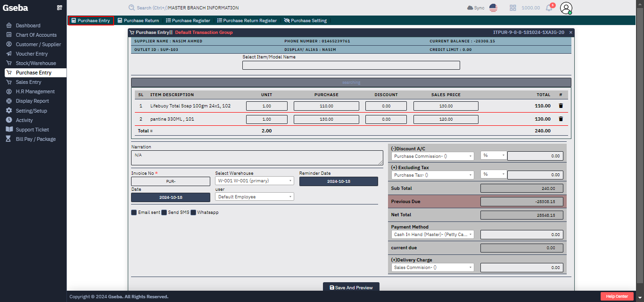Screen dimensions: 644x302
Task: Open the Help Center link
Action: 617,296
